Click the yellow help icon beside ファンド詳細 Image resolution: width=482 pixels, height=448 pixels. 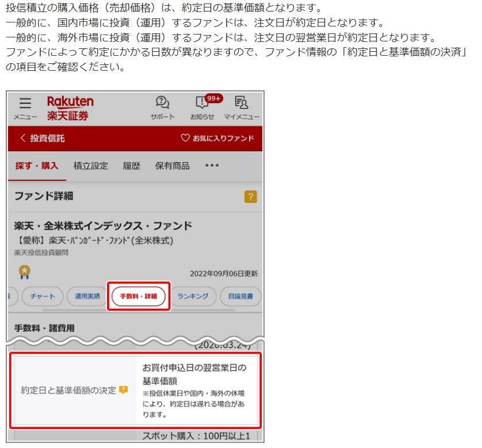(x=250, y=197)
